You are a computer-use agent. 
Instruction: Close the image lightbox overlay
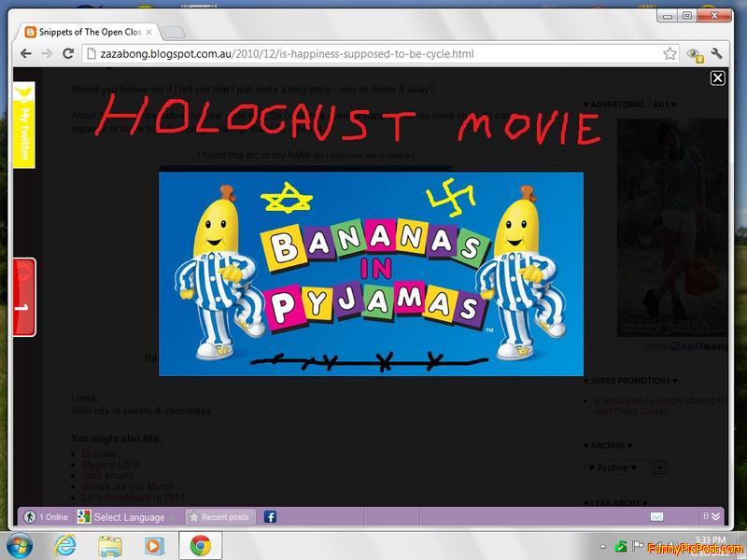coord(717,78)
